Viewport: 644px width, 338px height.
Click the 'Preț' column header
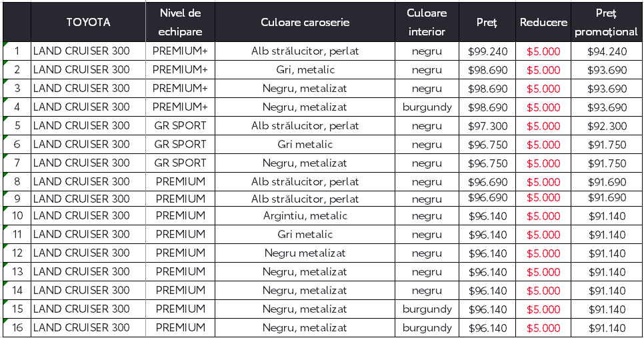[x=487, y=22]
